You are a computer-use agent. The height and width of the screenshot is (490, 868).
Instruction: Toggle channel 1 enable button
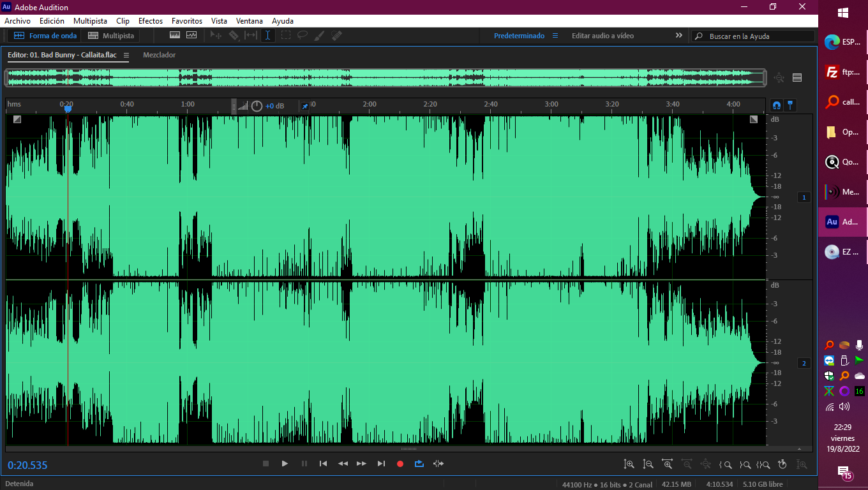point(804,198)
